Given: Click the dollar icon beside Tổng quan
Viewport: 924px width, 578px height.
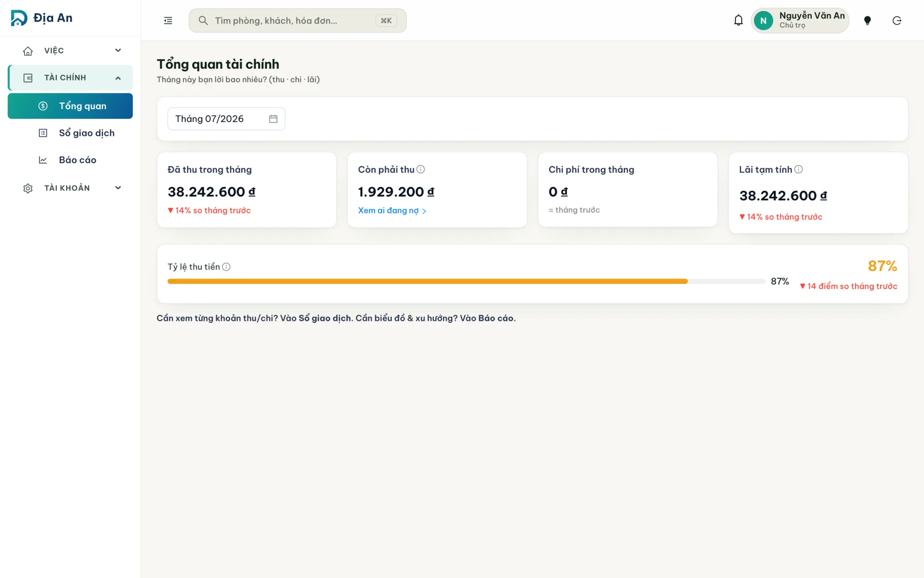Looking at the screenshot, I should tap(43, 106).
